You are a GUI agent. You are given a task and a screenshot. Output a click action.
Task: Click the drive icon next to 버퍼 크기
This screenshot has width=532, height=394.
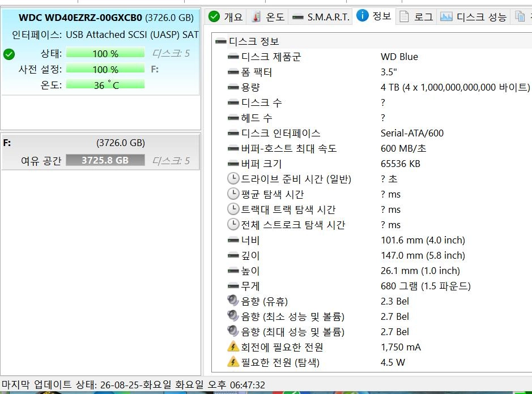(233, 164)
